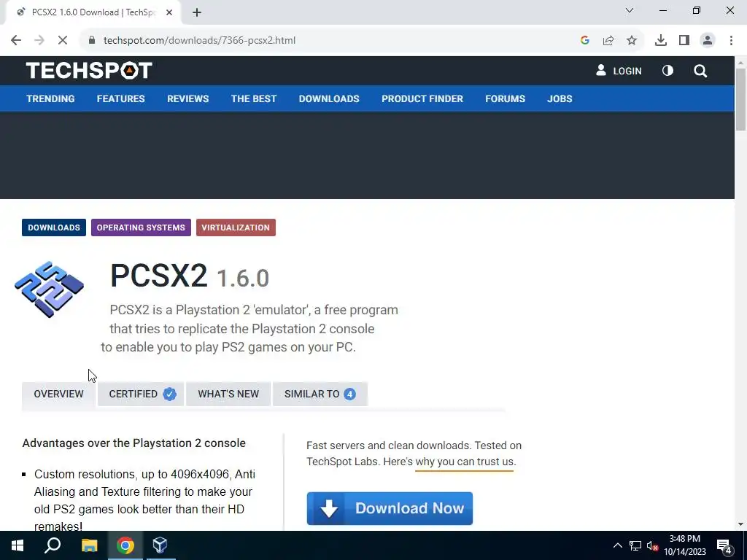This screenshot has width=747, height=560.
Task: Click the TechSpot logo
Action: point(89,71)
